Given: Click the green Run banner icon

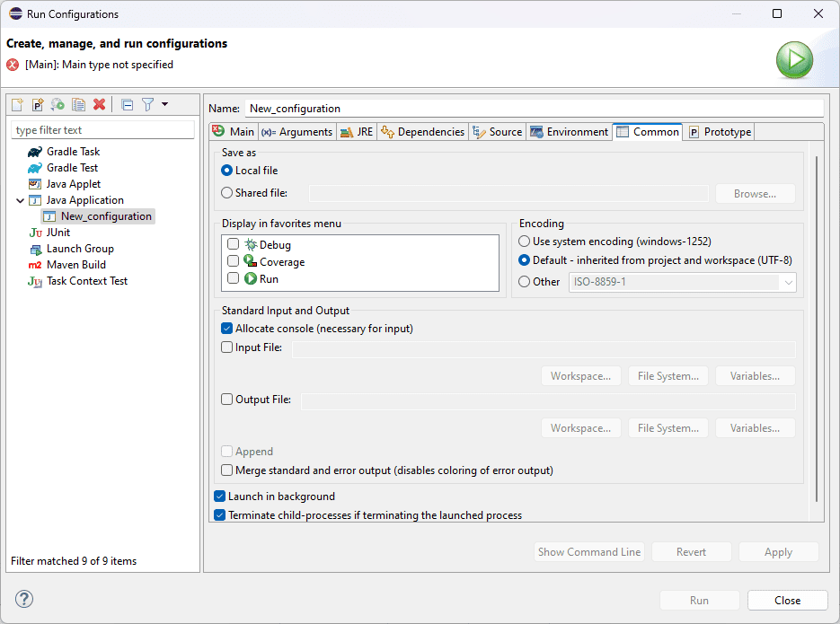Looking at the screenshot, I should (x=794, y=60).
